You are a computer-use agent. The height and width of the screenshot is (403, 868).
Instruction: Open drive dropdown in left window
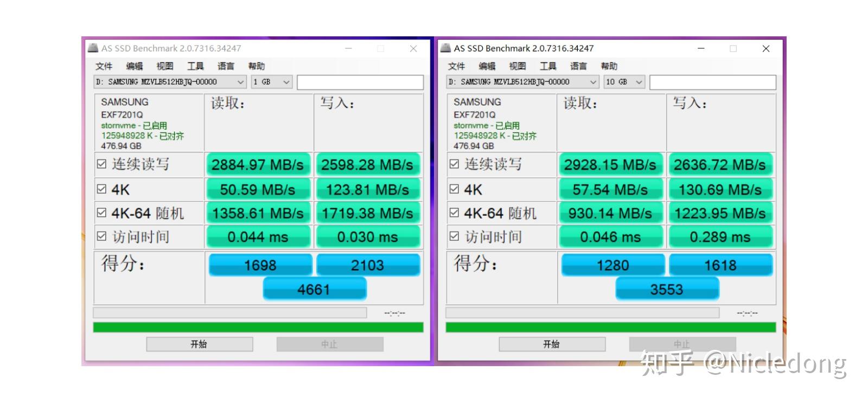click(170, 82)
